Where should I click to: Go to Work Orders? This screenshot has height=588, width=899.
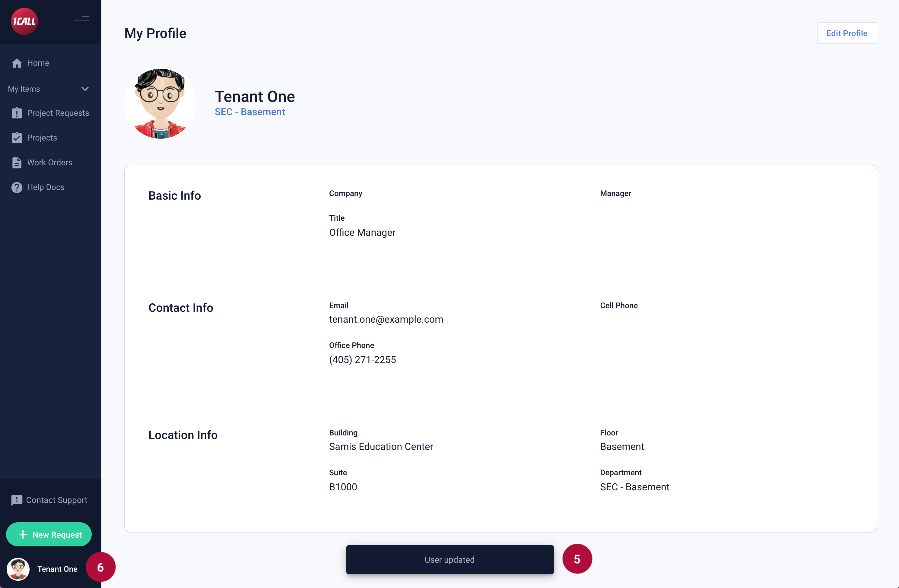pyautogui.click(x=49, y=163)
